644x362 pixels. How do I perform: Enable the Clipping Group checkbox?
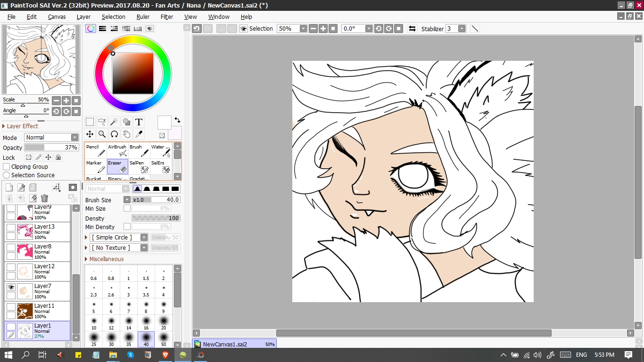(x=7, y=166)
